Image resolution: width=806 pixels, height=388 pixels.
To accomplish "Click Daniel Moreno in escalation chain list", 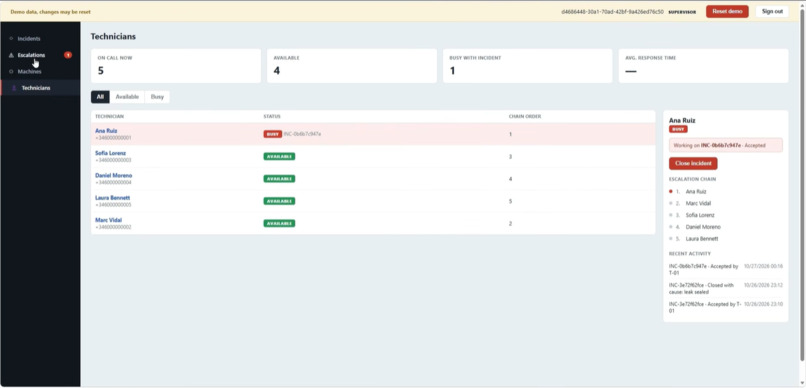I will (703, 227).
